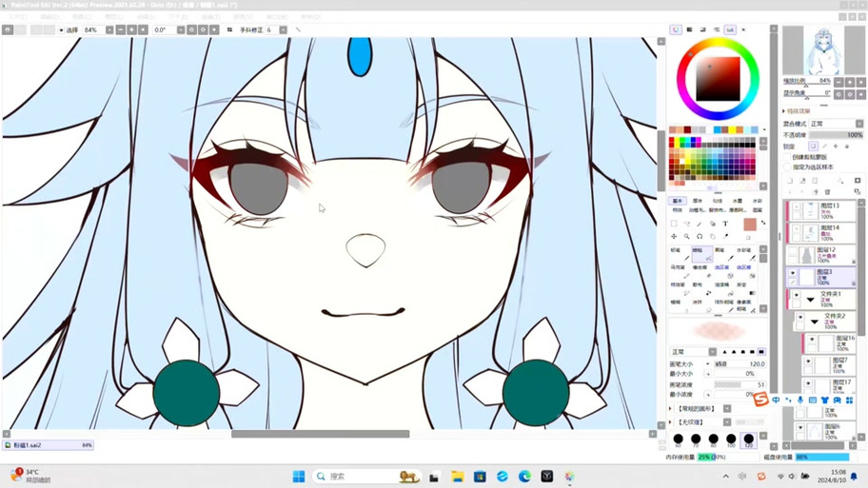Click the navigator zoom-out minus button
The height and width of the screenshot is (488, 868).
tap(838, 82)
